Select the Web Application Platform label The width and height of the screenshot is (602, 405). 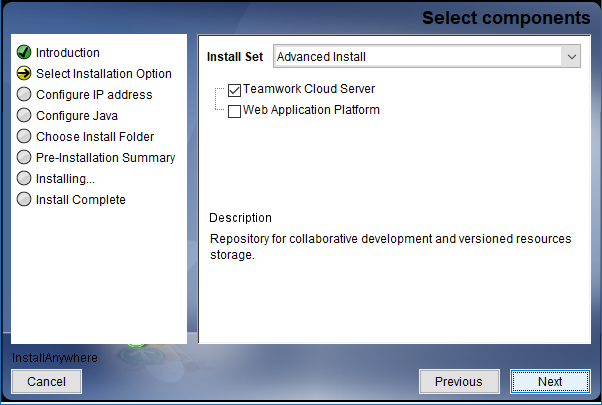(311, 110)
